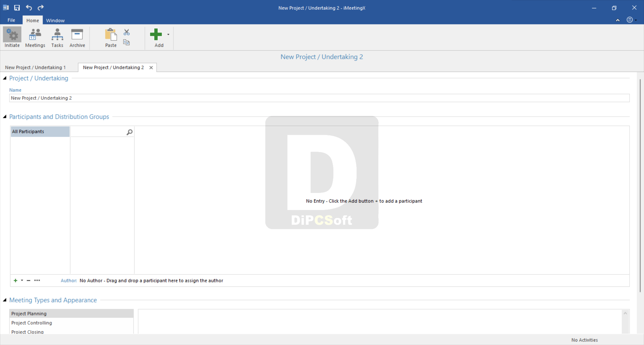Click the Initiate gear icon
Screen dimensions: 644x345
click(12, 34)
